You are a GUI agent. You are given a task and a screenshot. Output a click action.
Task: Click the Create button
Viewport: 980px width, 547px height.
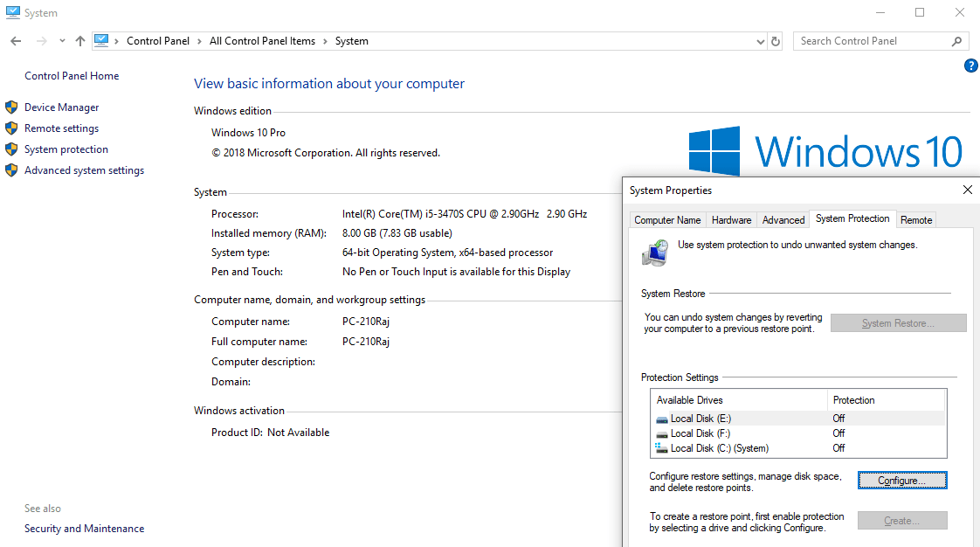tap(902, 521)
